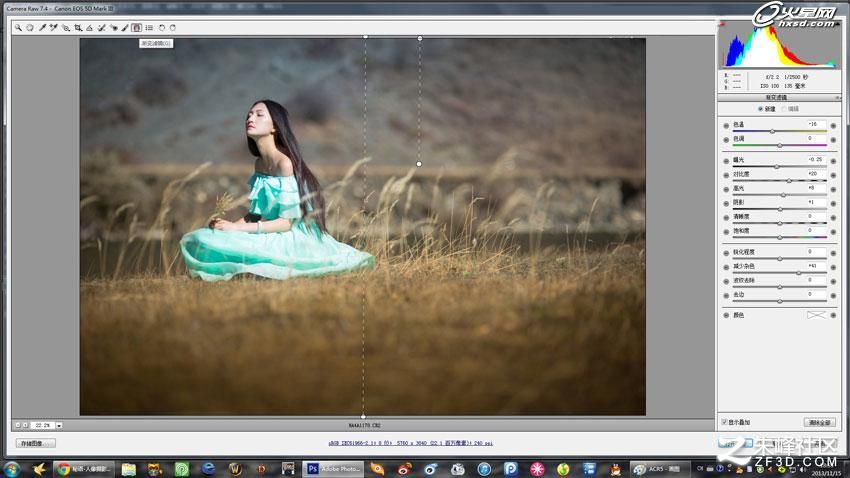Viewport: 850px width, 478px height.
Task: Open Windows Explorer folder from taskbar
Action: coord(128,469)
